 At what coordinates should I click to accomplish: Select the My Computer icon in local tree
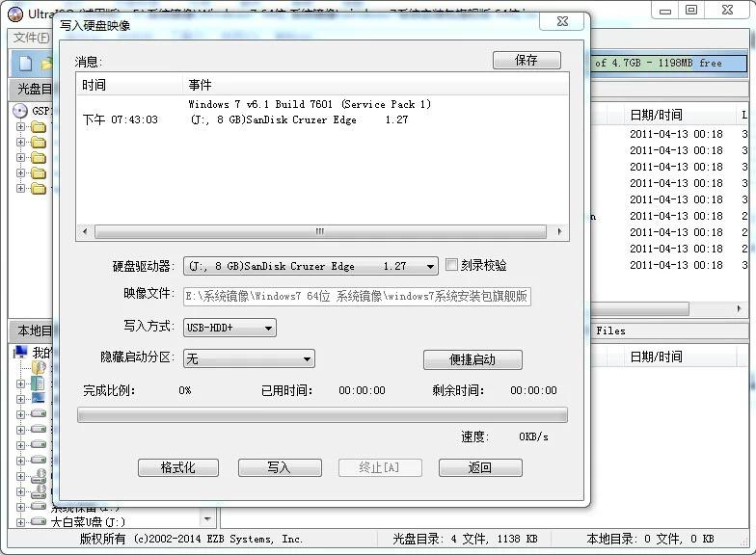(x=20, y=353)
